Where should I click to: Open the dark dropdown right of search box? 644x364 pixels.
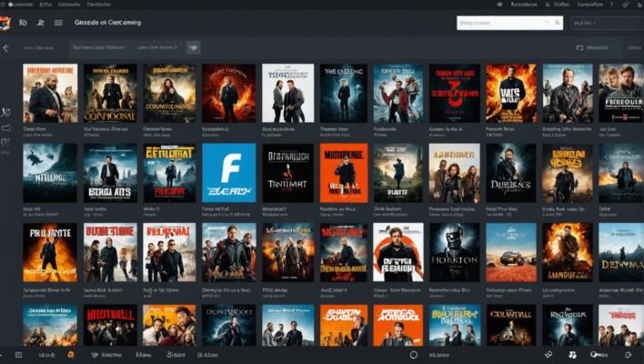point(608,23)
